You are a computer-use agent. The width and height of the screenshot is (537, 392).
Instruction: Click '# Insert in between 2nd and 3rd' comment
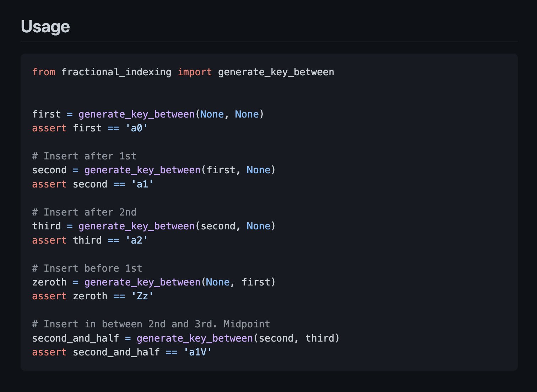(151, 324)
